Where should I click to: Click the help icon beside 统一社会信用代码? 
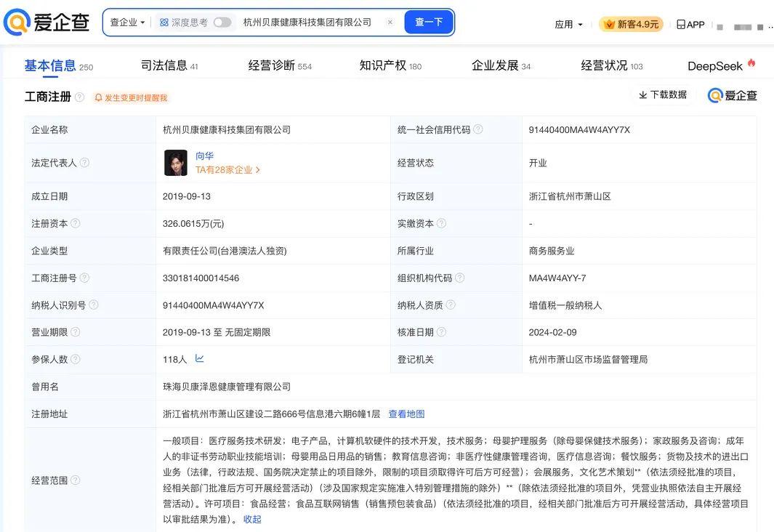(x=477, y=129)
